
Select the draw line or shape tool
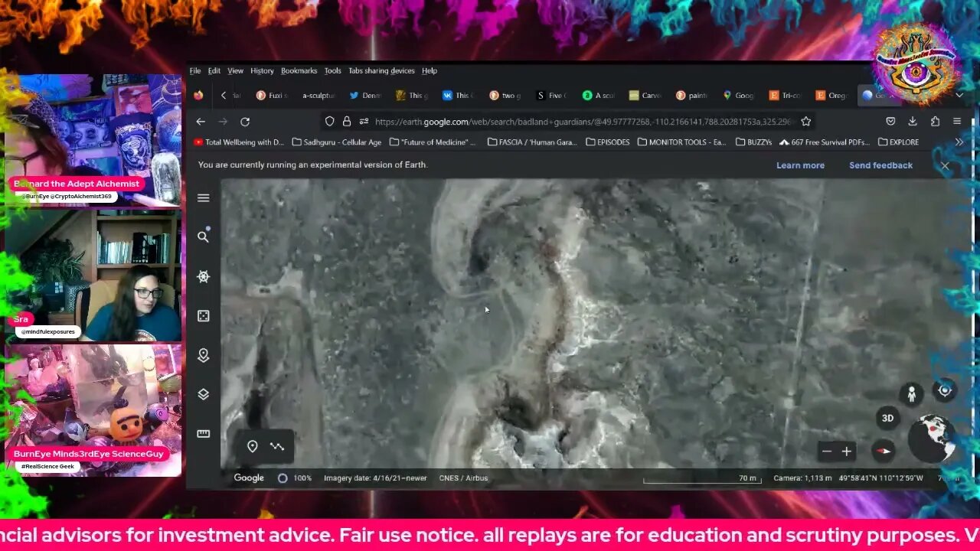[277, 446]
